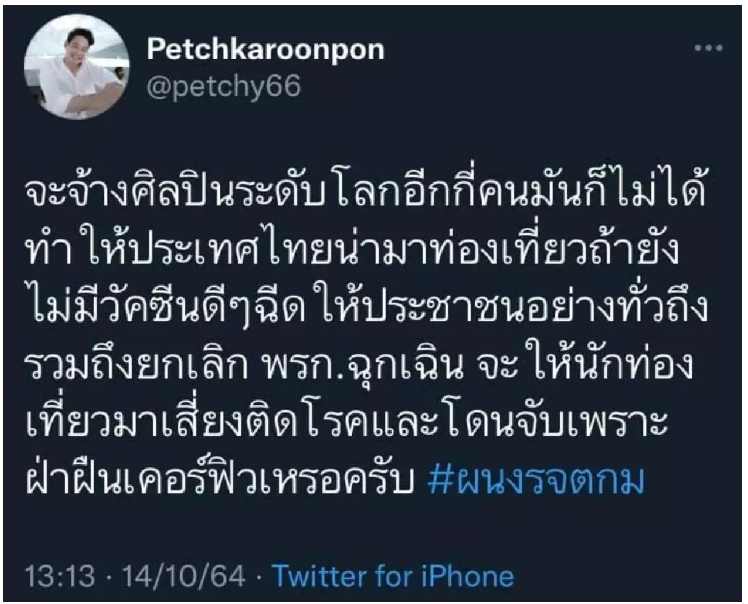Click the line starting with เที่ยวมาเสี่ยงติดโรค
748x604 pixels.
tap(347, 421)
